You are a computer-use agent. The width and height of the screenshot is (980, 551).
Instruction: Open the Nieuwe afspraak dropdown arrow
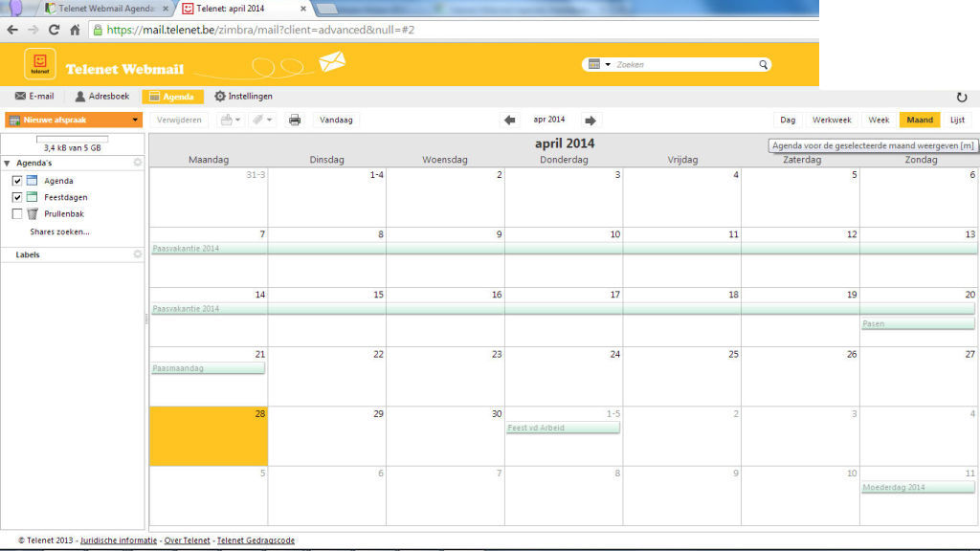pos(136,120)
